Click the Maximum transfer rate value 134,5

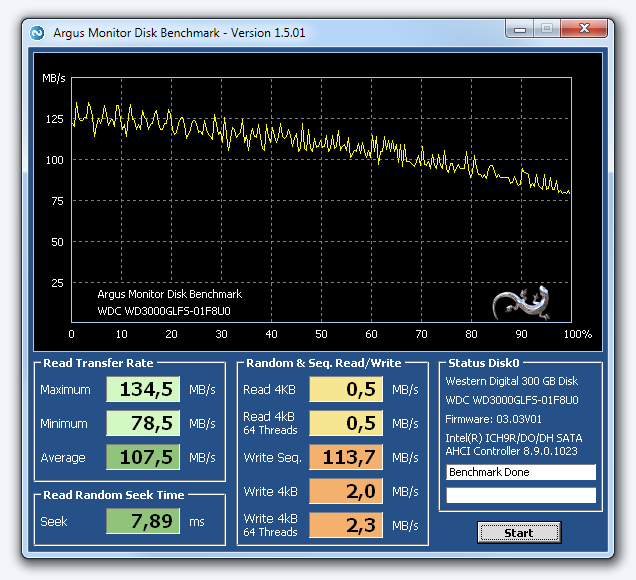click(x=143, y=390)
